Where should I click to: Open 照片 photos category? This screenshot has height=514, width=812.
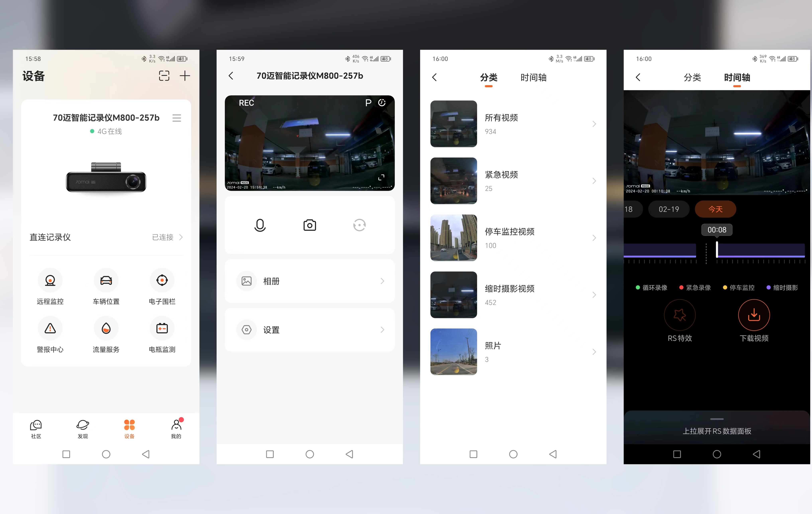coord(513,352)
